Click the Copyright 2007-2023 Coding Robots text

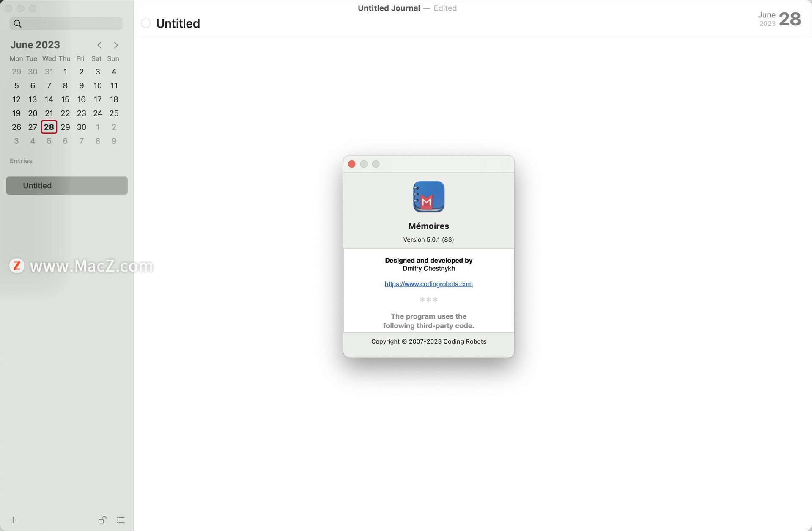point(428,341)
